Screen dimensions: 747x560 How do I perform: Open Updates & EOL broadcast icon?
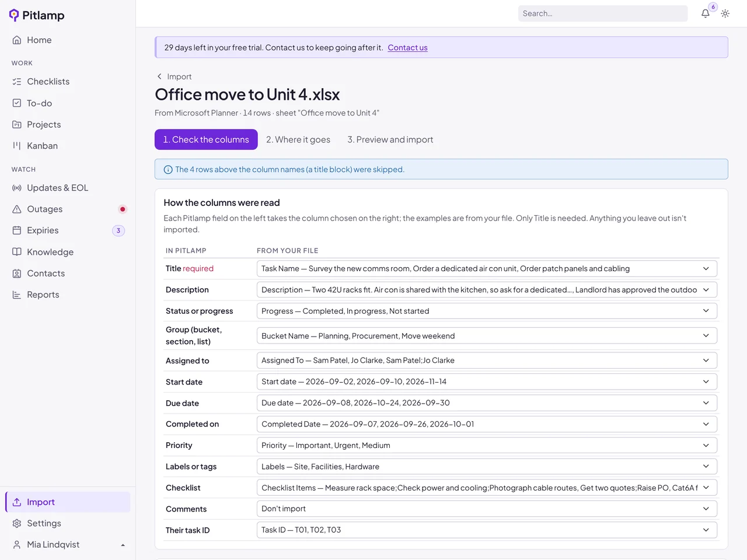[17, 188]
